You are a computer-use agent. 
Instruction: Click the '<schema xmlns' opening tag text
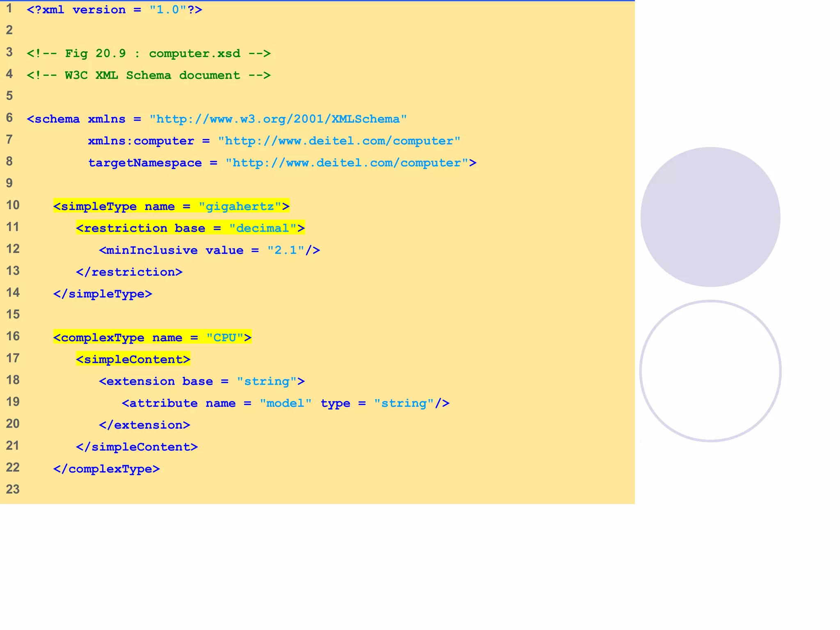coord(76,119)
